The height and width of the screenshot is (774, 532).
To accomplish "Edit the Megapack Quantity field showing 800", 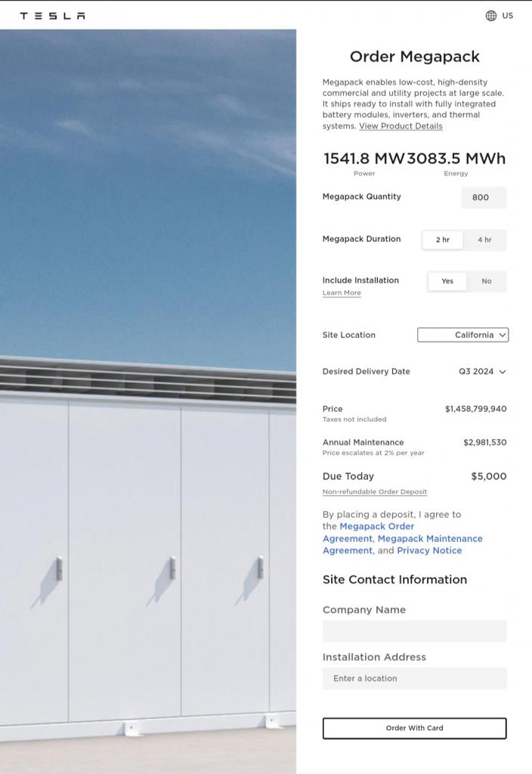I will (484, 197).
